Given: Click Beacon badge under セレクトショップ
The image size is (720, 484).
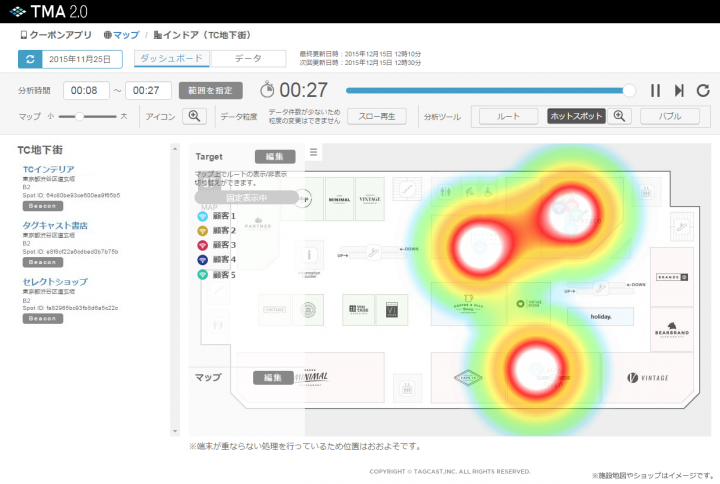Looking at the screenshot, I should point(43,319).
